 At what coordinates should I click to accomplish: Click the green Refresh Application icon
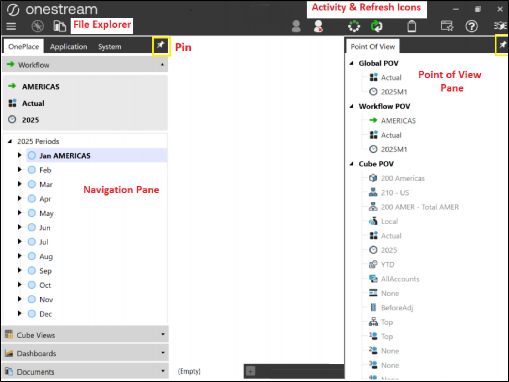point(377,26)
